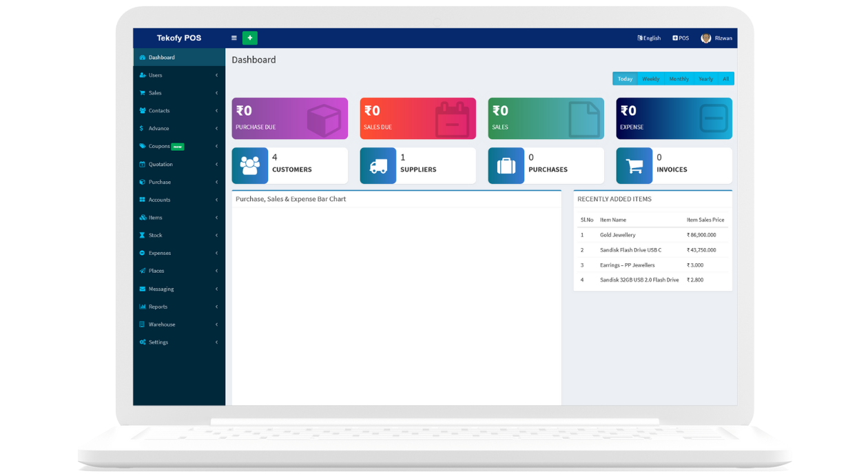Open the Rizwan user profile avatar
The height and width of the screenshot is (476, 868).
click(x=706, y=38)
